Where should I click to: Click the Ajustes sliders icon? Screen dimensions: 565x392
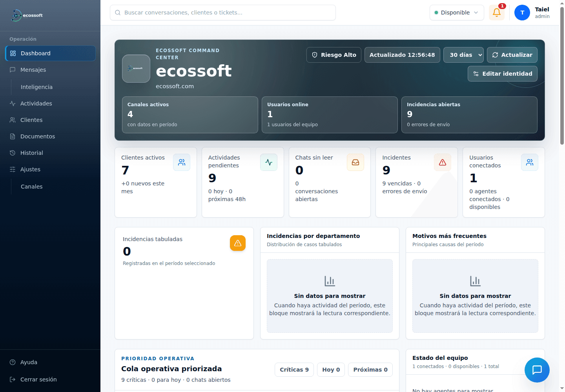[13, 169]
